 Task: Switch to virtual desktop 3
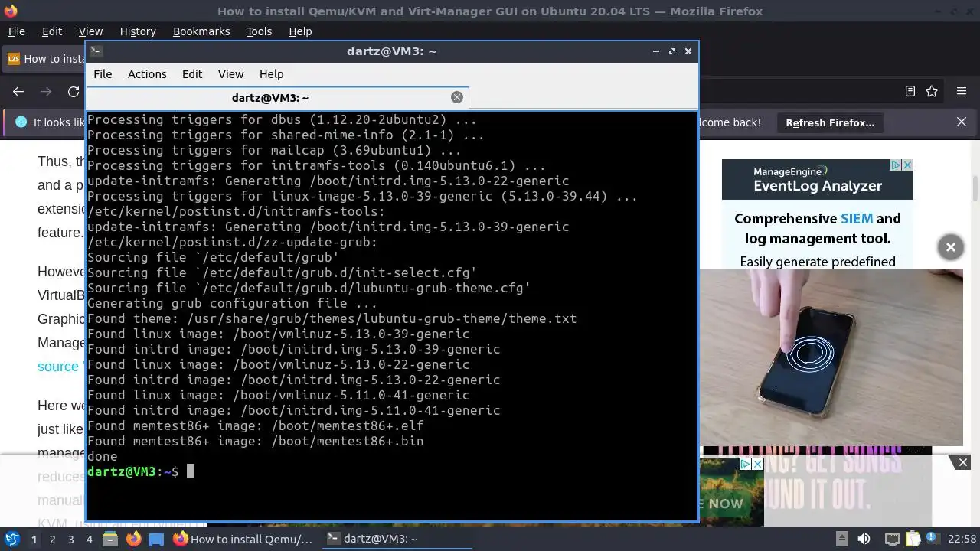(x=70, y=539)
